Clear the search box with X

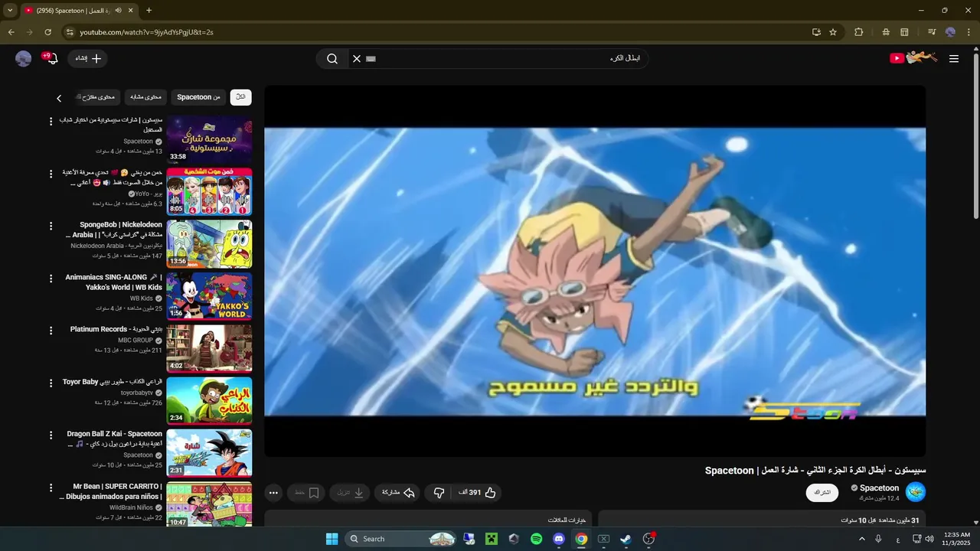[356, 58]
